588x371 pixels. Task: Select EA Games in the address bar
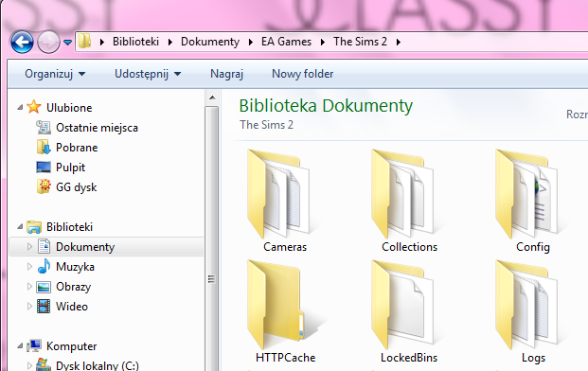[286, 42]
